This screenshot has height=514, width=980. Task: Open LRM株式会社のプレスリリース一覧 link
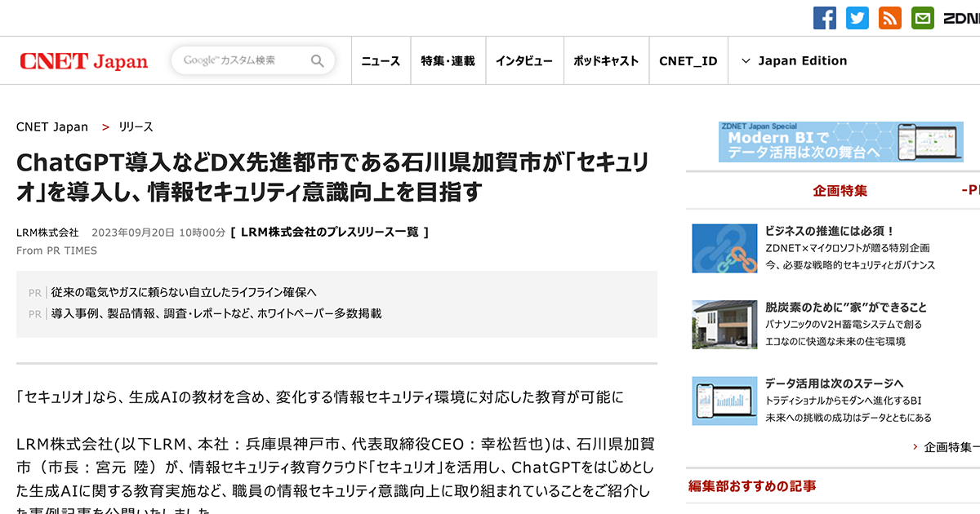(330, 232)
